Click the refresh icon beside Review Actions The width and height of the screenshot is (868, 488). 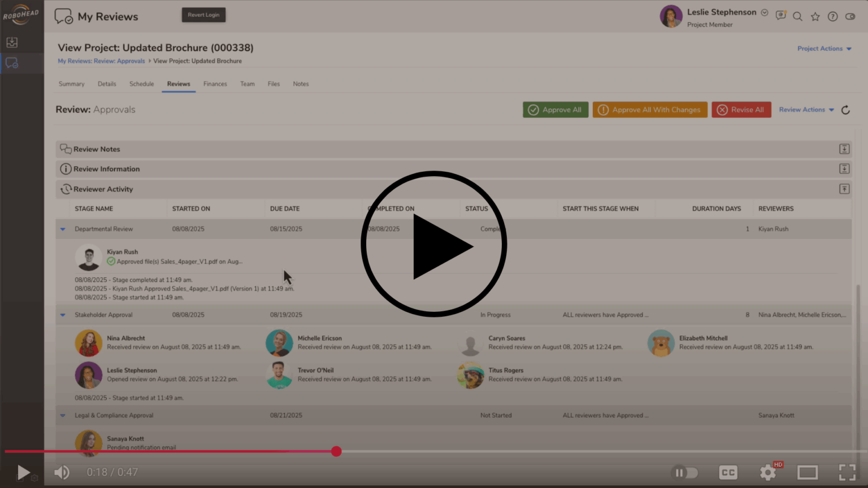coord(845,110)
